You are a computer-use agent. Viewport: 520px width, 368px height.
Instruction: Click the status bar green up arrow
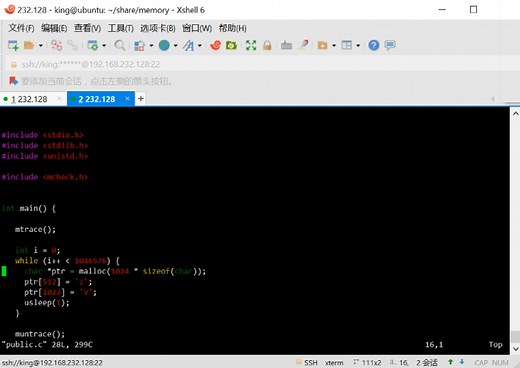pyautogui.click(x=450, y=362)
